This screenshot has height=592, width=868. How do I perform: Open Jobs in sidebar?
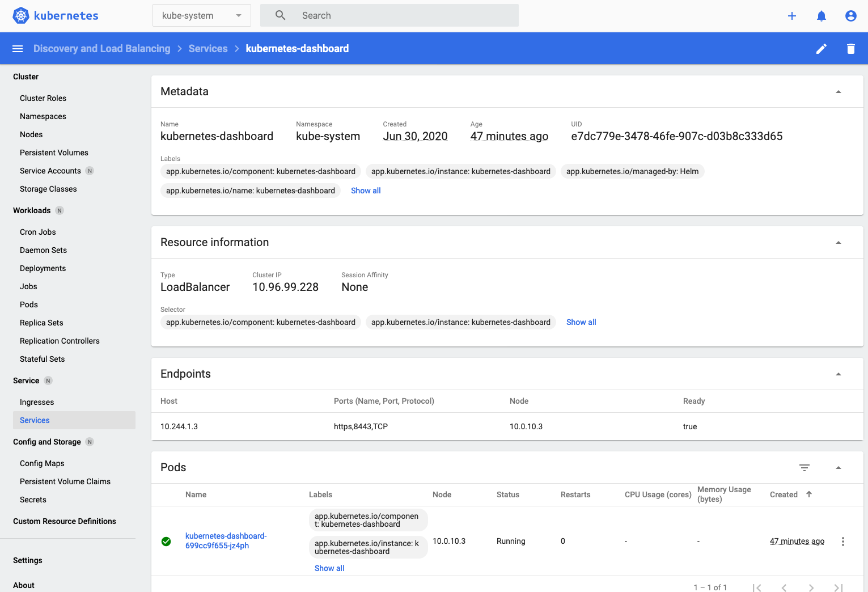pyautogui.click(x=28, y=286)
